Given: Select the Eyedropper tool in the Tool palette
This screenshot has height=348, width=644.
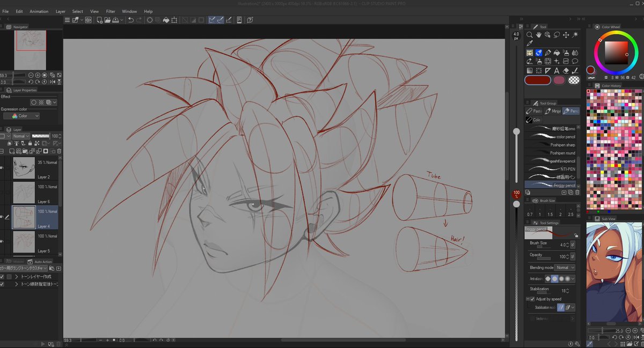Looking at the screenshot, I should tap(530, 43).
